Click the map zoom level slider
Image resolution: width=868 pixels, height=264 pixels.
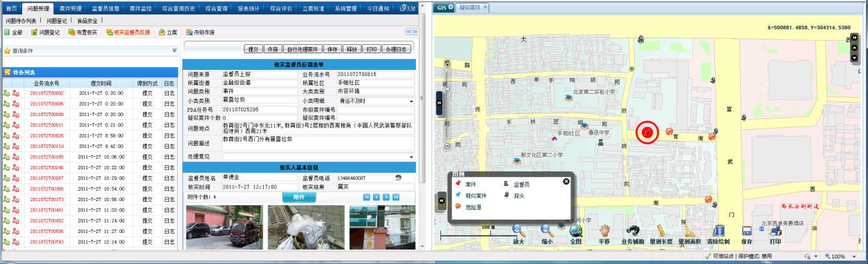pos(448,97)
